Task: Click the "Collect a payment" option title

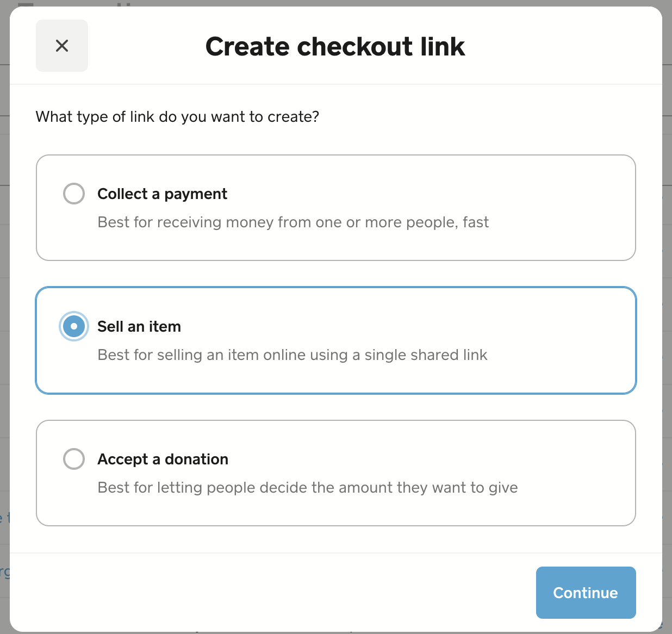Action: point(162,194)
